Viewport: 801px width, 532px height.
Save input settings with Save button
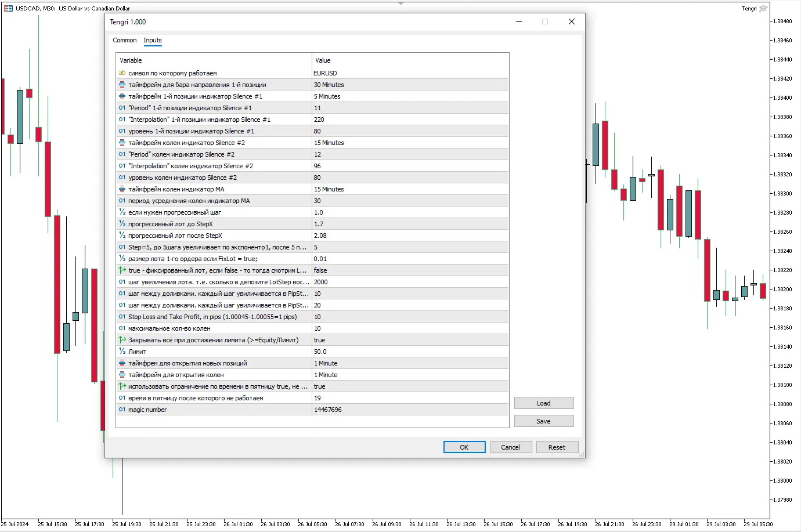click(544, 421)
